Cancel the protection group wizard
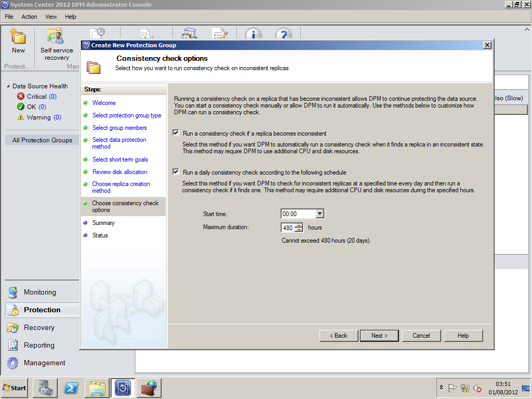This screenshot has width=532, height=399. pos(421,336)
